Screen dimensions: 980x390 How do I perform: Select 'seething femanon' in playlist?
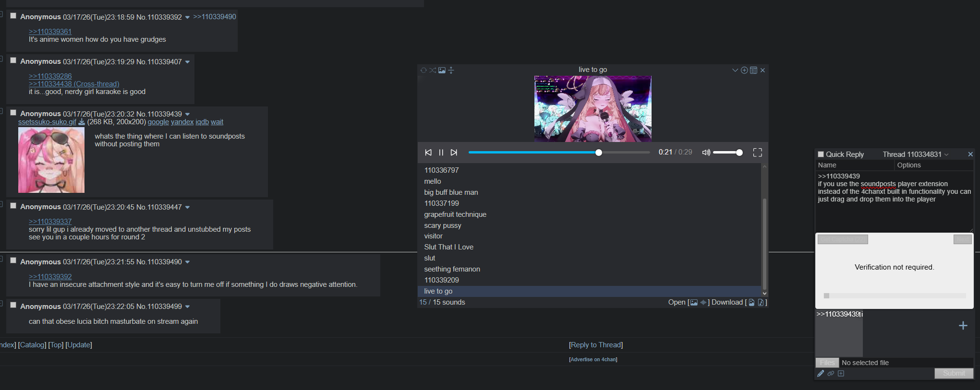[x=590, y=269]
